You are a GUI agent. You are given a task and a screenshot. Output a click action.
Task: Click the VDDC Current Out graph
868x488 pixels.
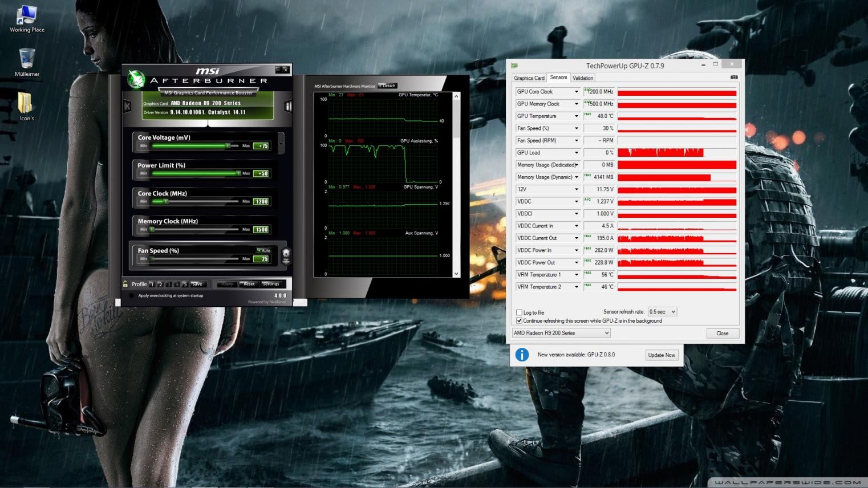click(x=677, y=238)
